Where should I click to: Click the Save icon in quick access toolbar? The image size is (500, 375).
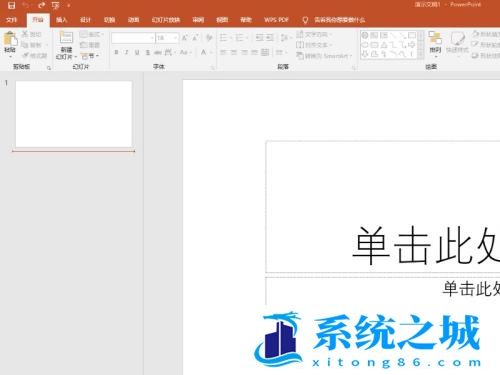coord(11,5)
